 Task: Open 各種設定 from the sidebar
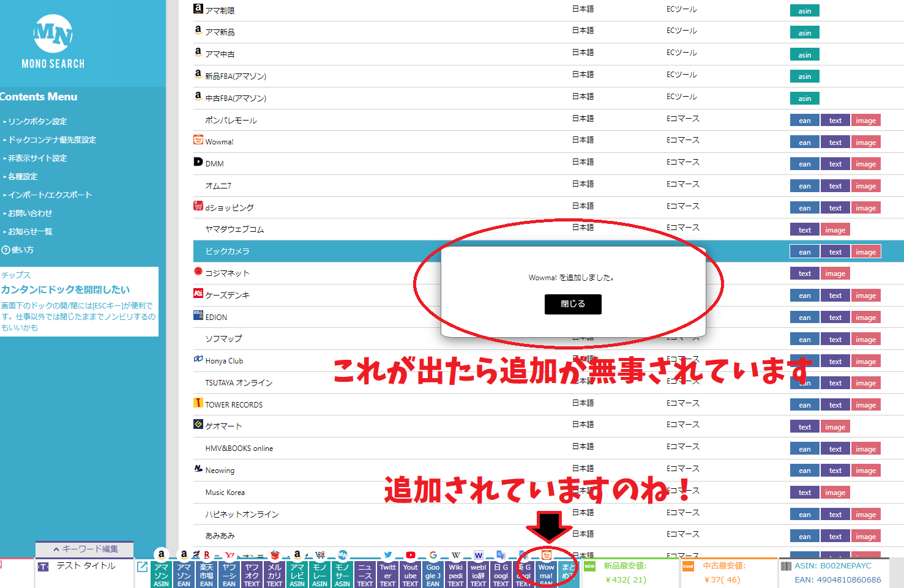click(x=23, y=177)
